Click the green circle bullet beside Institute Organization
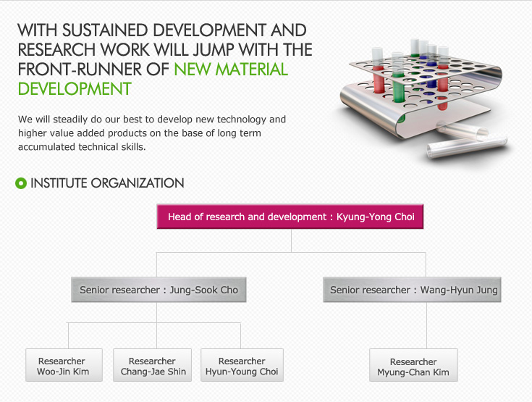The image size is (532, 402). tap(21, 183)
